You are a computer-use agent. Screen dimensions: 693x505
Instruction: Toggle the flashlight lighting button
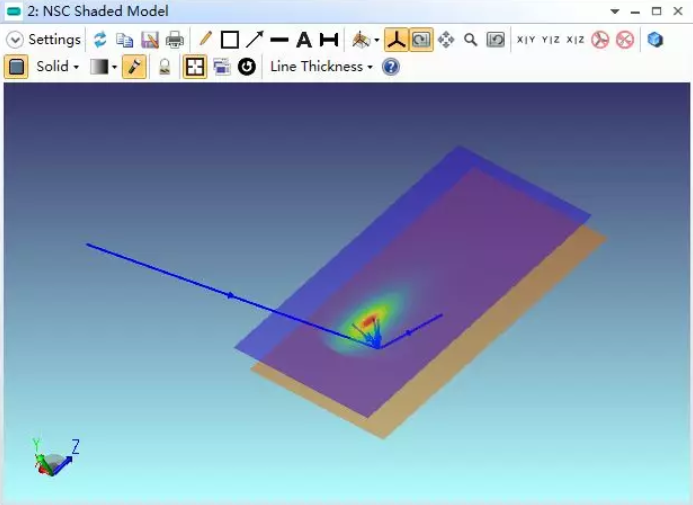133,67
